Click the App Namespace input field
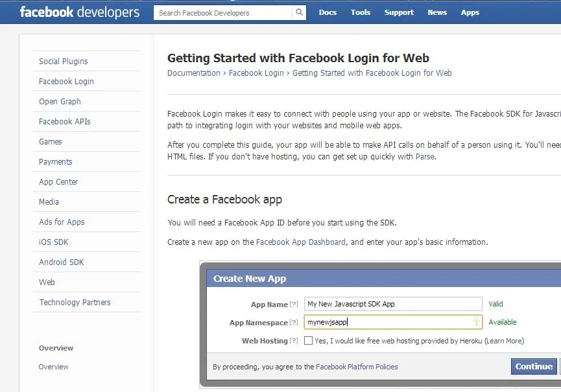This screenshot has width=561, height=392. click(393, 322)
